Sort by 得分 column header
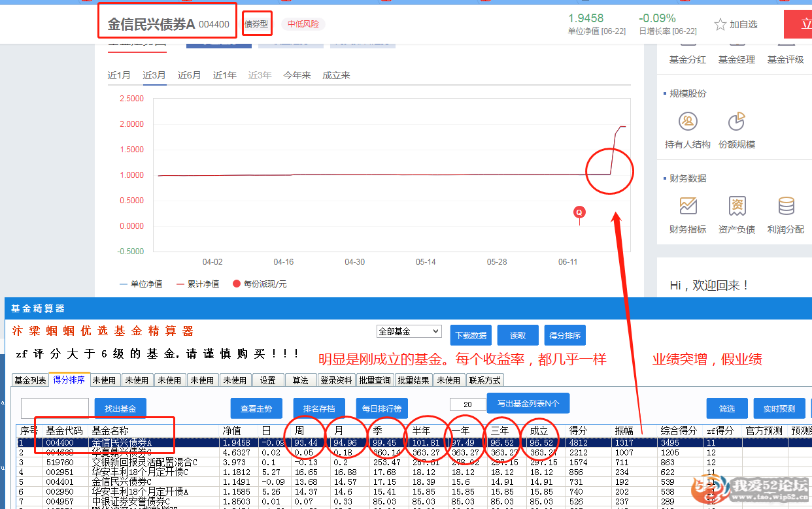This screenshot has height=509, width=812. click(x=589, y=431)
